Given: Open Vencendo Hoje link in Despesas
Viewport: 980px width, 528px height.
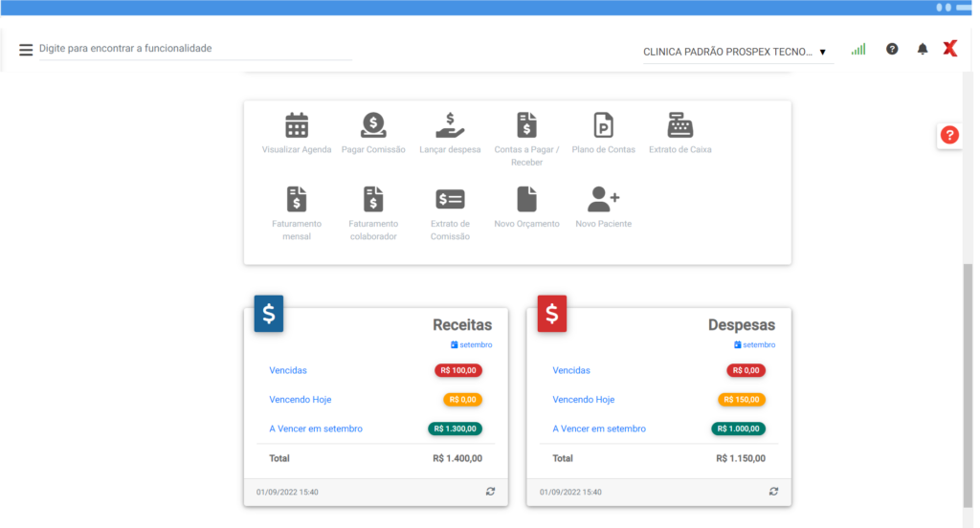Looking at the screenshot, I should (x=584, y=400).
